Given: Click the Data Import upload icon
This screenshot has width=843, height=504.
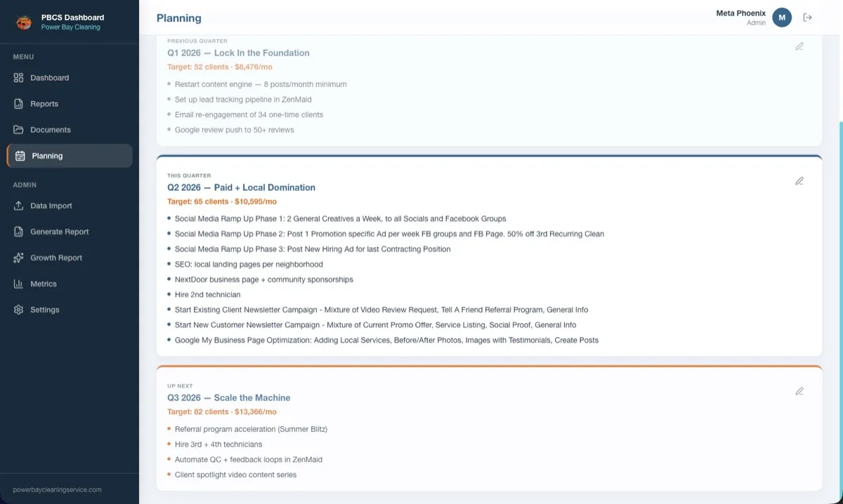Looking at the screenshot, I should click(x=19, y=206).
